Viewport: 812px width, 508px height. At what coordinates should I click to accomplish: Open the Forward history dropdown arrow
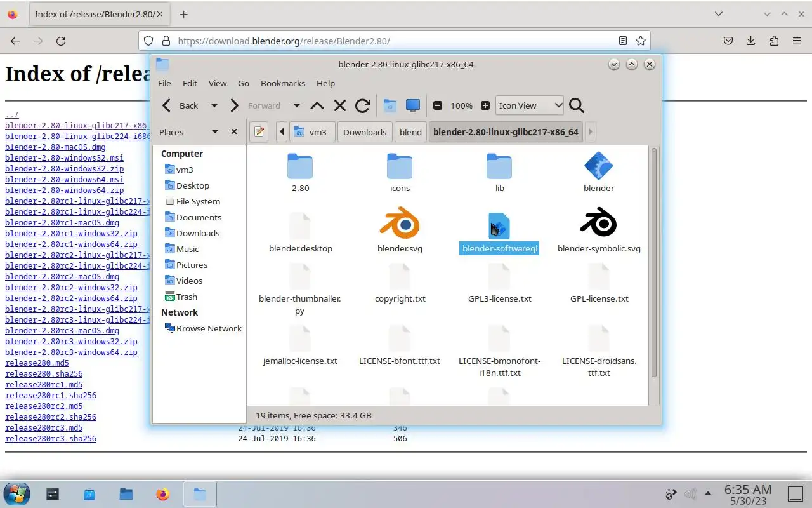tap(296, 105)
